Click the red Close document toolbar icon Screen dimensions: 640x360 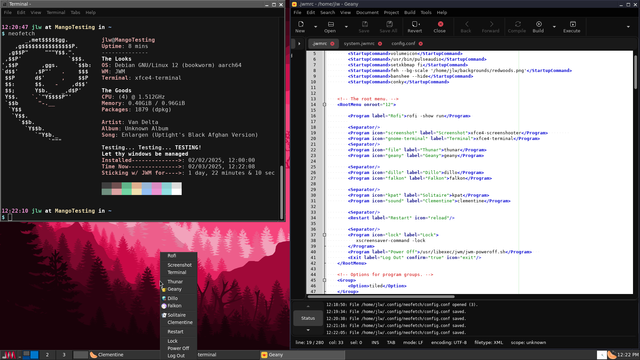440,24
